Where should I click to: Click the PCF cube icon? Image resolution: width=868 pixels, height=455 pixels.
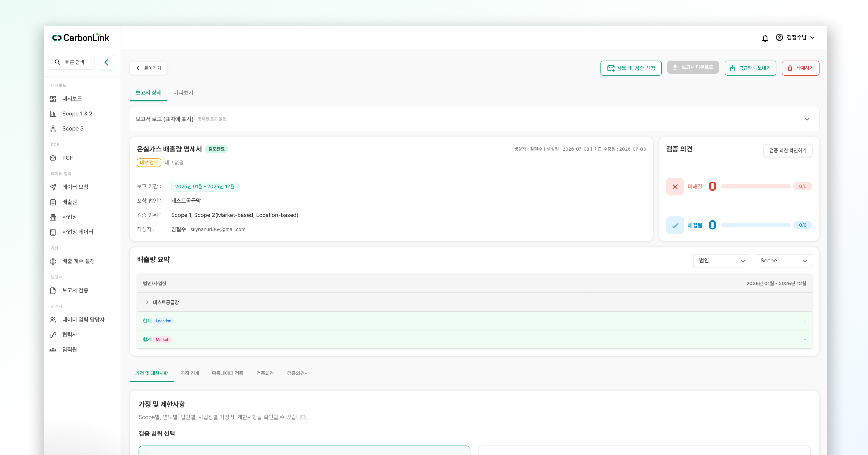point(53,158)
